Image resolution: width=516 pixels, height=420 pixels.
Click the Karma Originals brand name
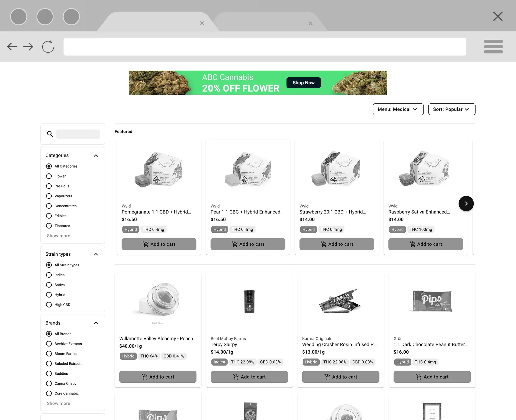coord(317,339)
